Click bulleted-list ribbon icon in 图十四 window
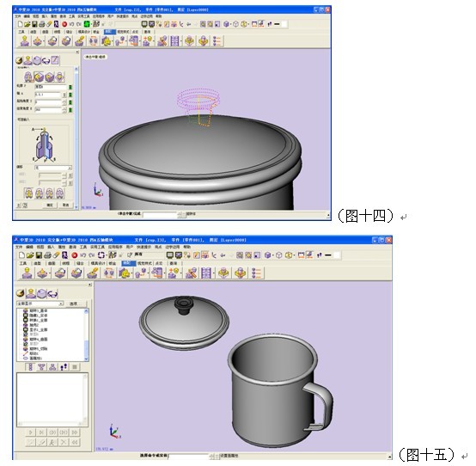The height and width of the screenshot is (466, 476). tap(217, 41)
